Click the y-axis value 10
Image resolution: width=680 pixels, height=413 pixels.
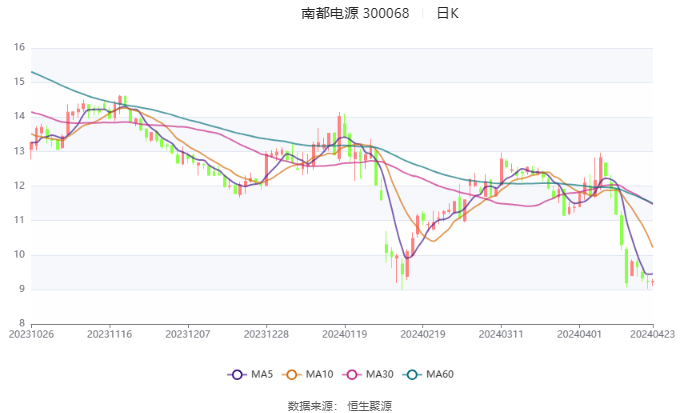[x=20, y=255]
